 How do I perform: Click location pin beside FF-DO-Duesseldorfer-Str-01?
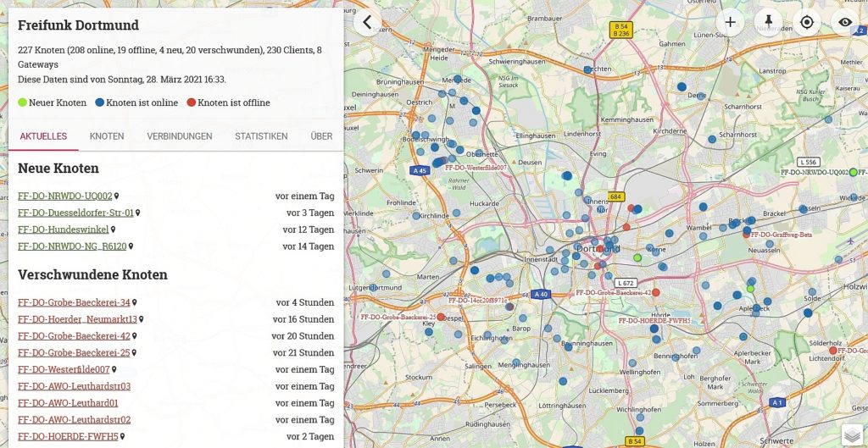pos(138,213)
